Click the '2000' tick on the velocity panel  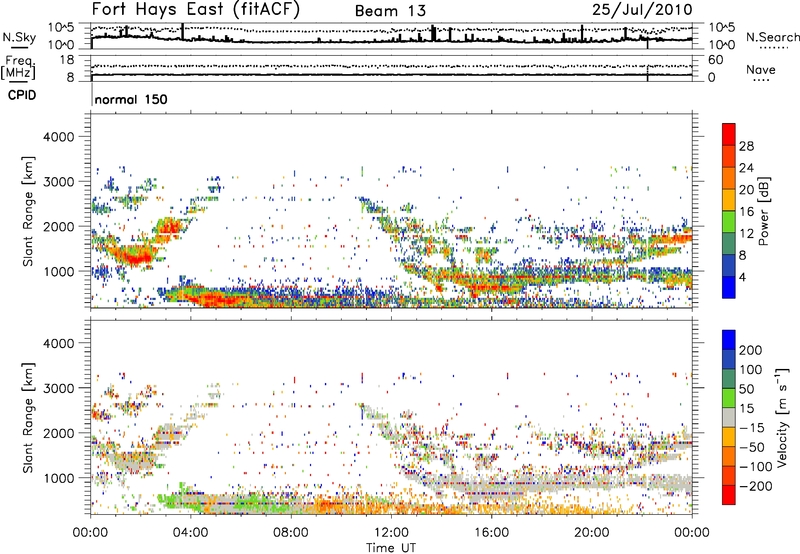59,433
